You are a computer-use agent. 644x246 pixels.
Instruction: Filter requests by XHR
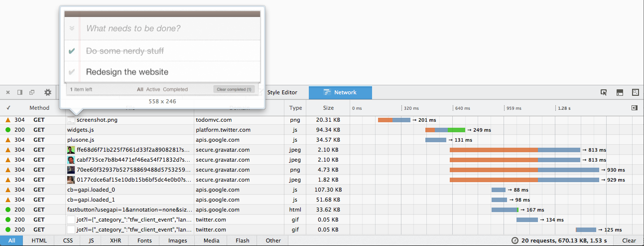(115, 241)
